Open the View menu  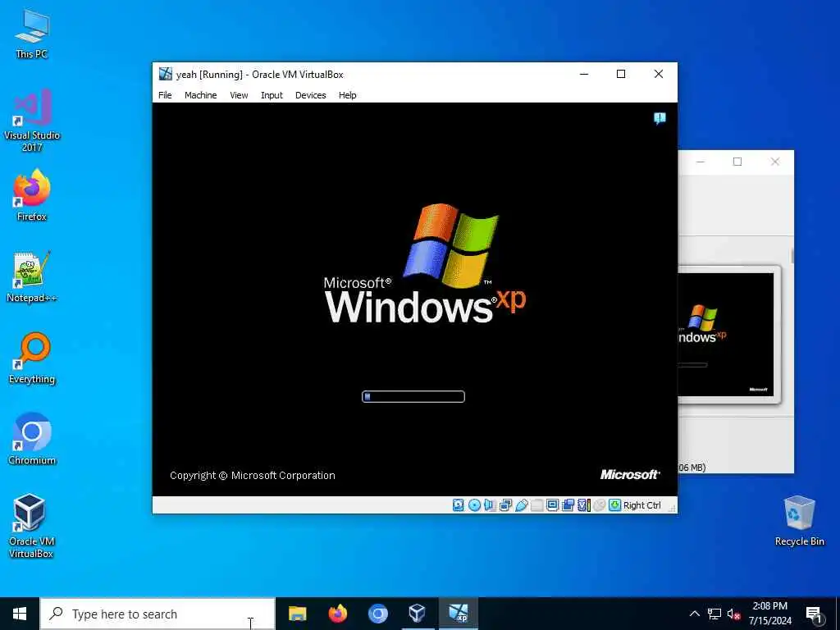[239, 95]
